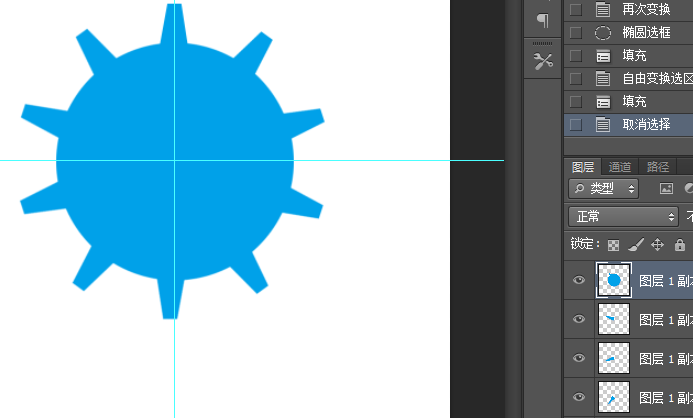The image size is (693, 418).
Task: Hide the selected gear-thumbnail layer via eye
Action: pyautogui.click(x=579, y=280)
